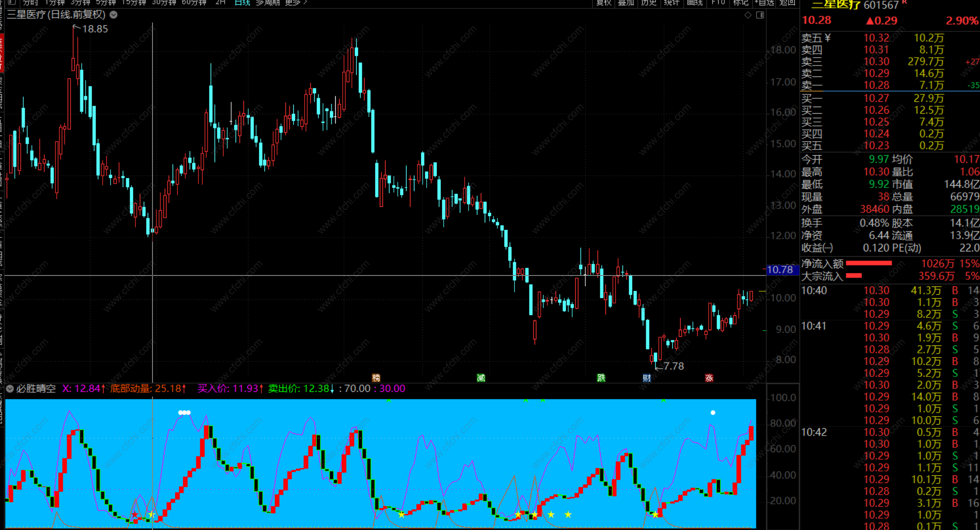This screenshot has height=530, width=980.
Task: Click the small R badge beside 601567
Action: coord(904,2)
